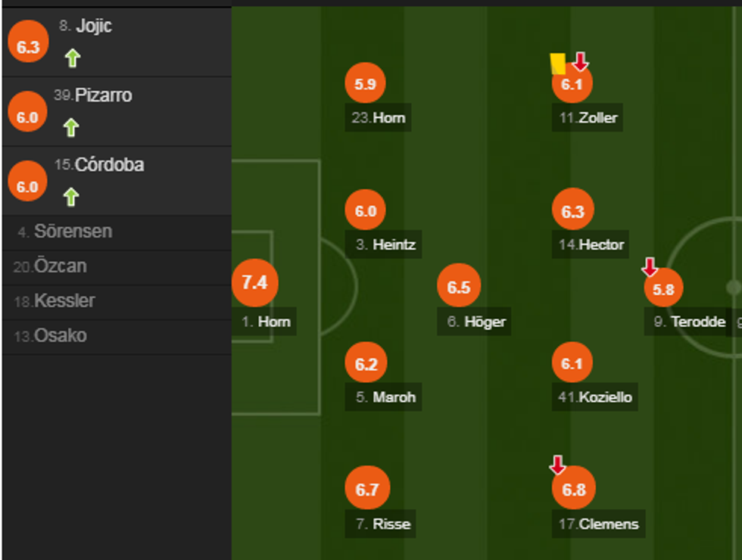Click goalkeeper Horn's 7.4 rating badge
The height and width of the screenshot is (560, 742).
click(254, 283)
